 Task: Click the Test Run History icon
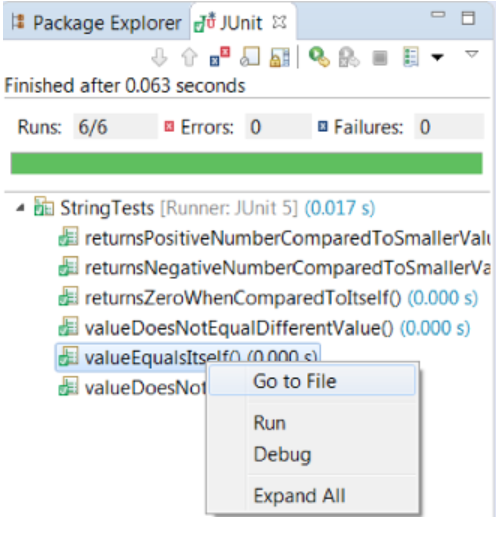pos(410,57)
